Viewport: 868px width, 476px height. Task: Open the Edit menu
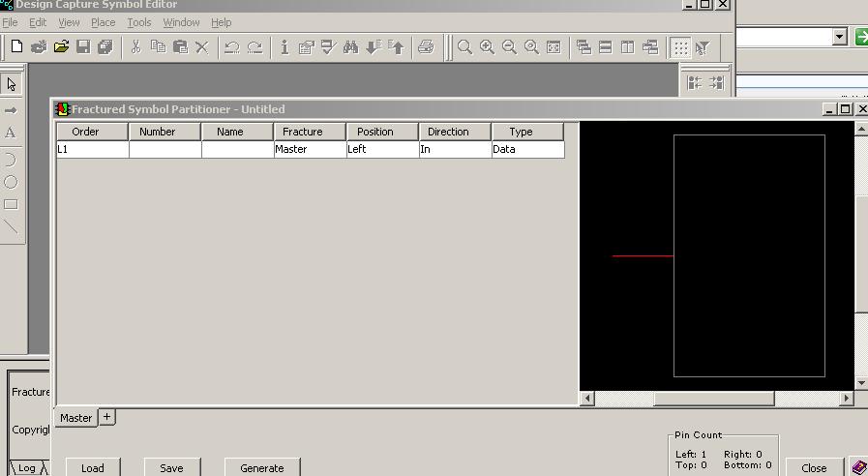pos(38,22)
